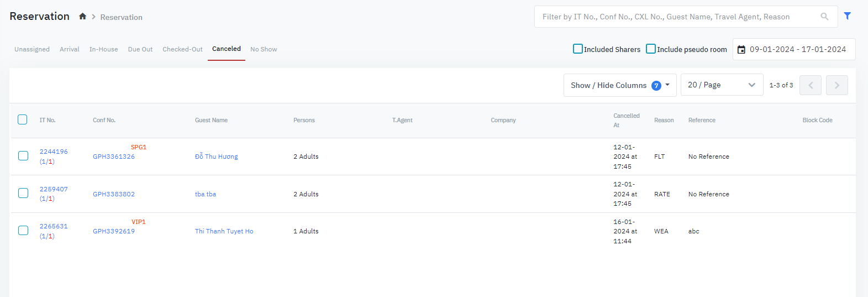
Task: Click 1 Adults persons cell
Action: [x=306, y=231]
